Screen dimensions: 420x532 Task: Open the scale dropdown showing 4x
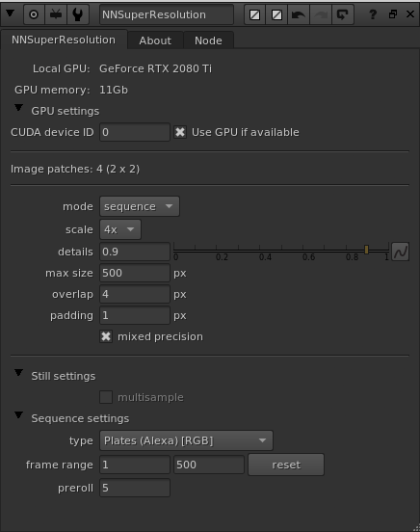[120, 229]
